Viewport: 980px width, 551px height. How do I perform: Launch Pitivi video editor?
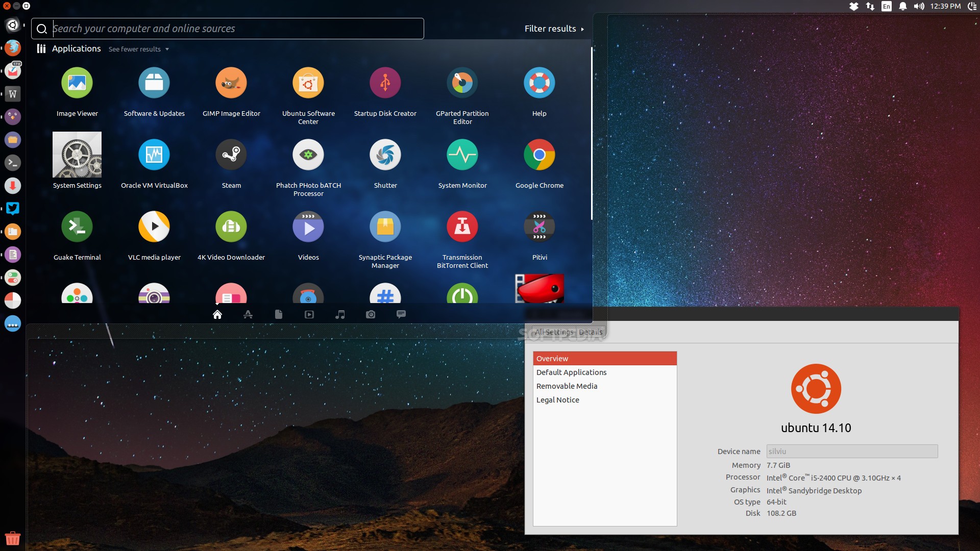click(x=540, y=227)
